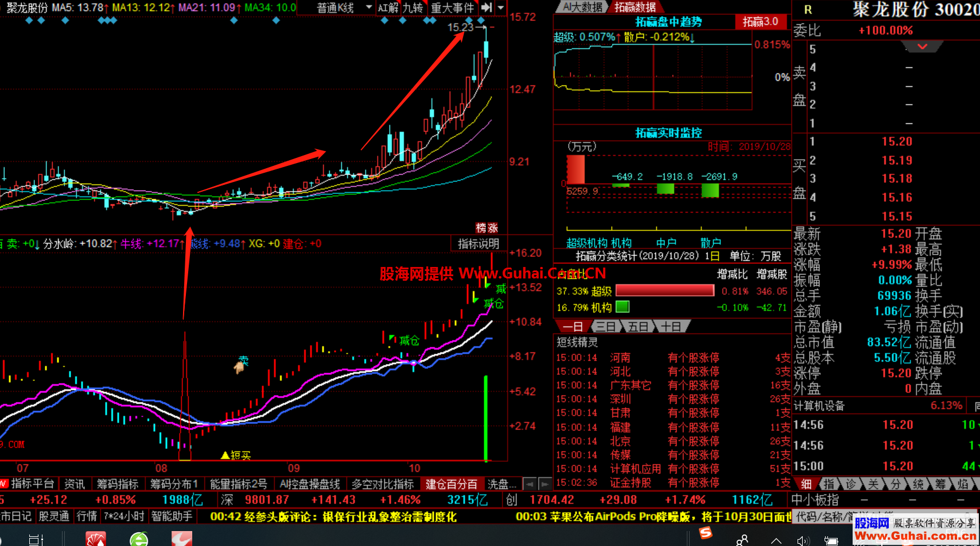
Task: Click the 行情 status bar button
Action: 87,516
